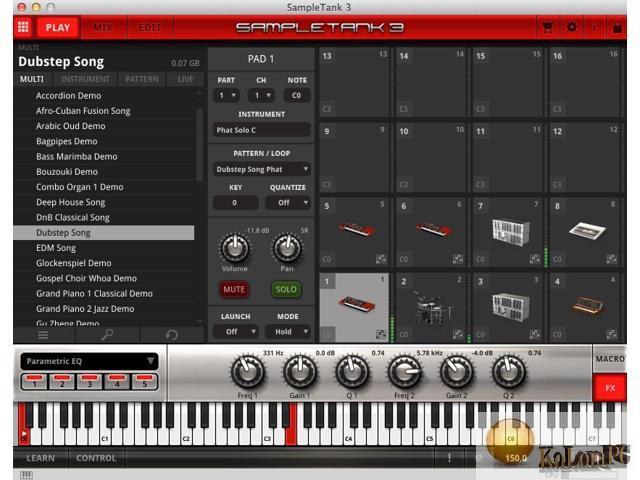This screenshot has height=480, width=640.
Task: Click pattern icon on pad 5
Action: click(x=381, y=259)
